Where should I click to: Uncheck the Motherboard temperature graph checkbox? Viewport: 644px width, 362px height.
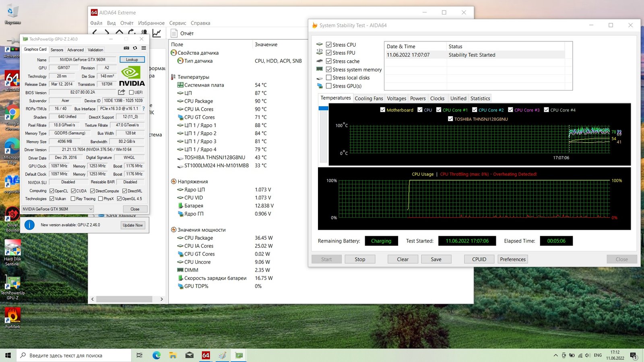pyautogui.click(x=383, y=110)
